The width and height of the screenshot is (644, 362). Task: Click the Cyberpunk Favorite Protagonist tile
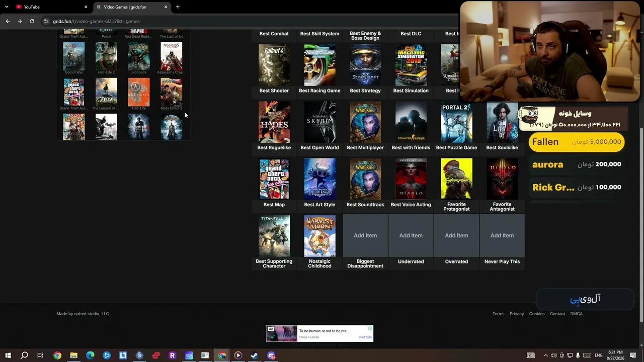(x=456, y=179)
